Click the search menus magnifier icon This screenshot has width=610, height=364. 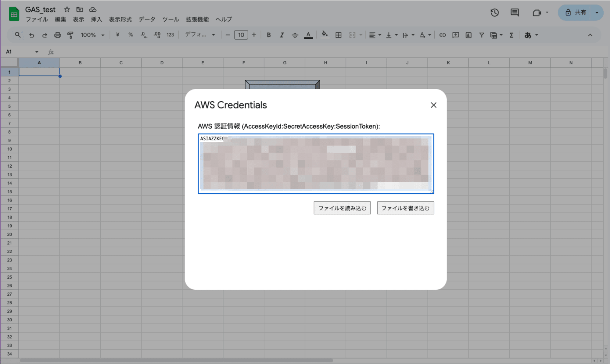[x=18, y=35]
